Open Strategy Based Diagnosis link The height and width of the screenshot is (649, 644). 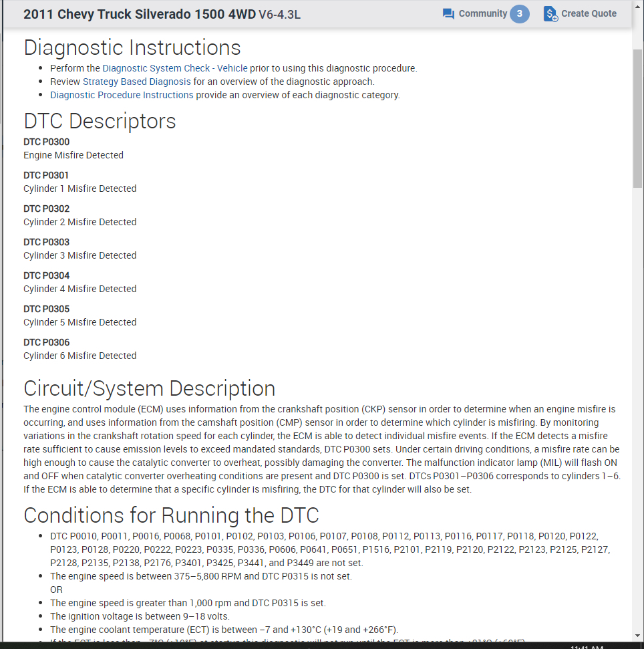pyautogui.click(x=137, y=82)
